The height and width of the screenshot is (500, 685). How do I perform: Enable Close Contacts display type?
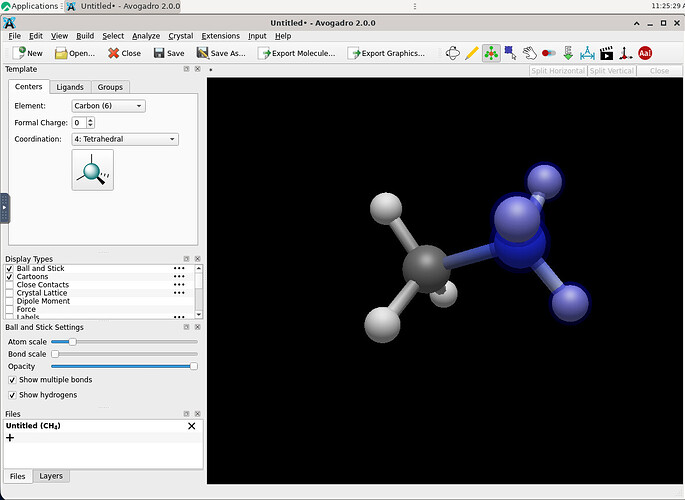click(x=10, y=285)
